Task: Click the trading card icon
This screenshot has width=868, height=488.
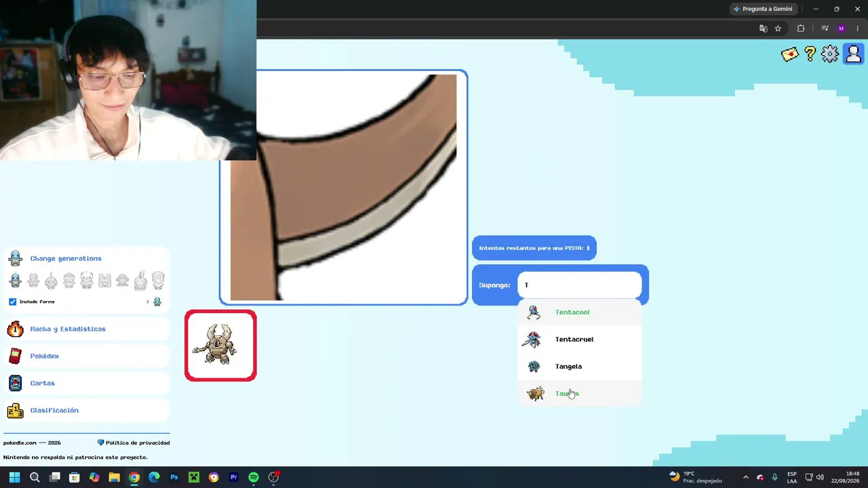Action: [x=15, y=383]
